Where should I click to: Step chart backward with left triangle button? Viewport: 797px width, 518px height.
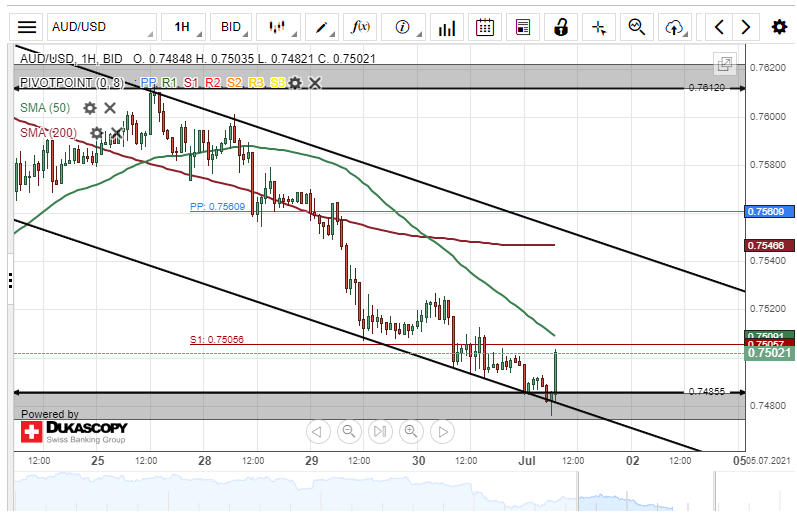(x=318, y=432)
